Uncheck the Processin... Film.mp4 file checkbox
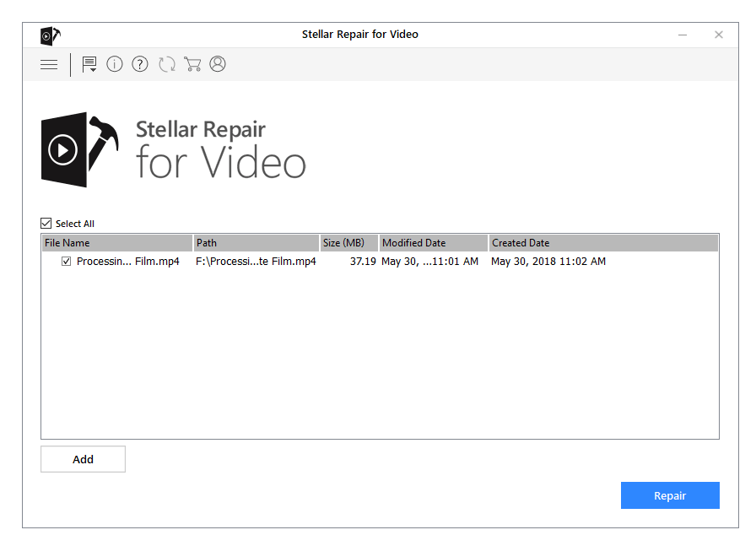 pos(66,262)
